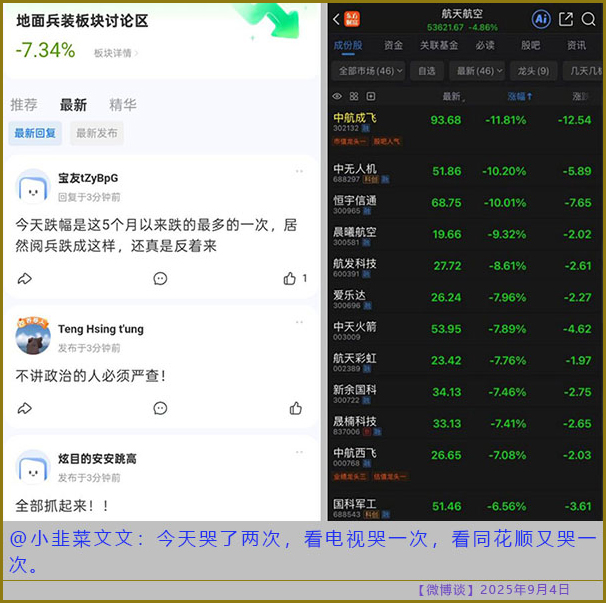
Task: Expand the 全部市场(46) dropdown
Action: [x=368, y=71]
